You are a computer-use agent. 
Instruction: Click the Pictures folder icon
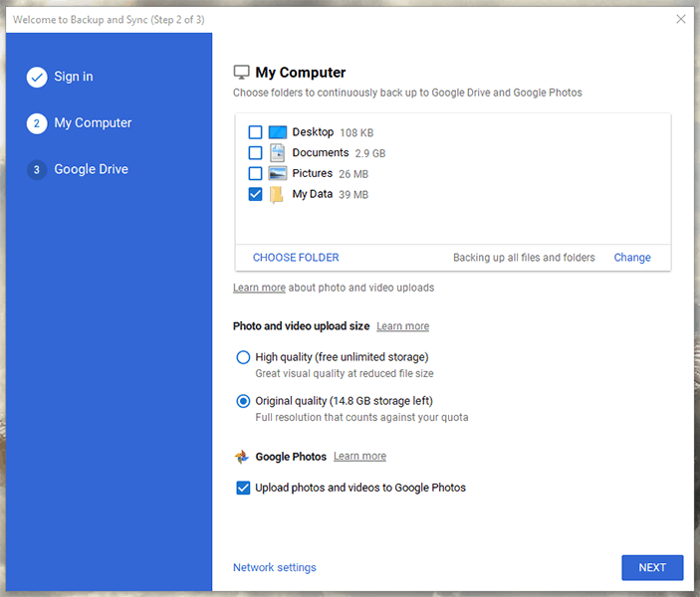[277, 173]
